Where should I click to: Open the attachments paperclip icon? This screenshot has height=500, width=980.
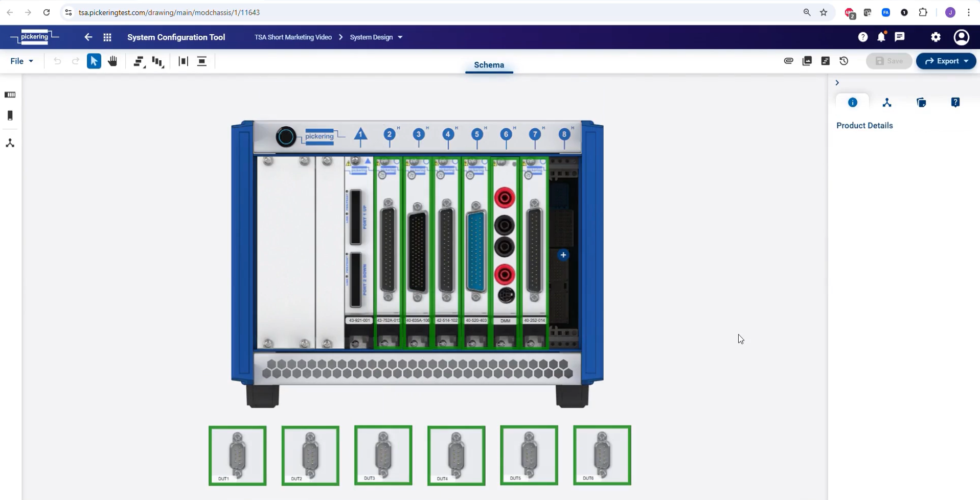(x=788, y=61)
